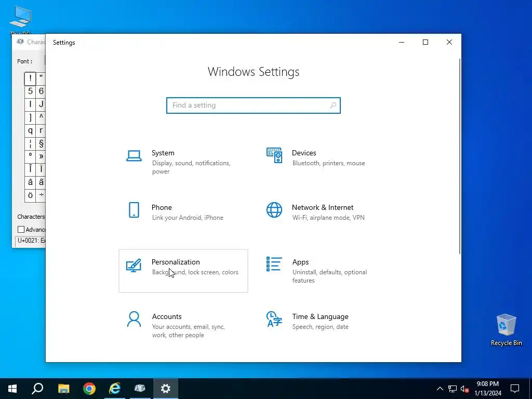This screenshot has width=532, height=399.
Task: Select the » character in Character Map
Action: tap(41, 156)
